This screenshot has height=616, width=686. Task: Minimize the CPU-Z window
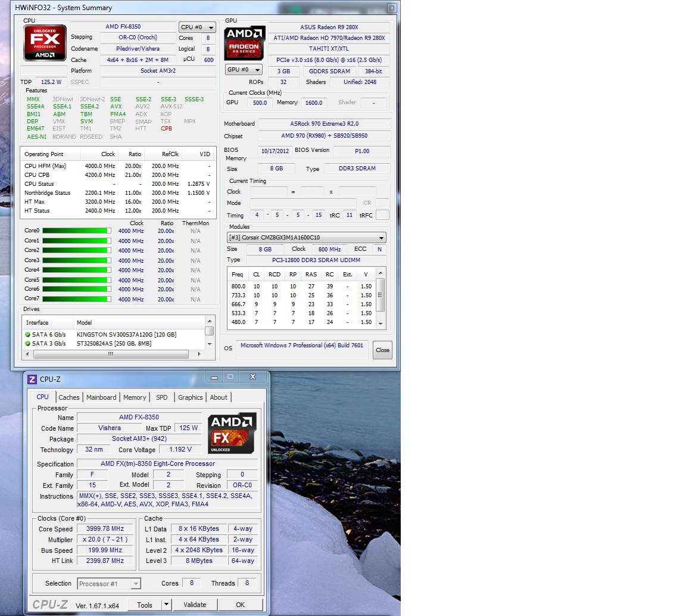click(x=214, y=377)
